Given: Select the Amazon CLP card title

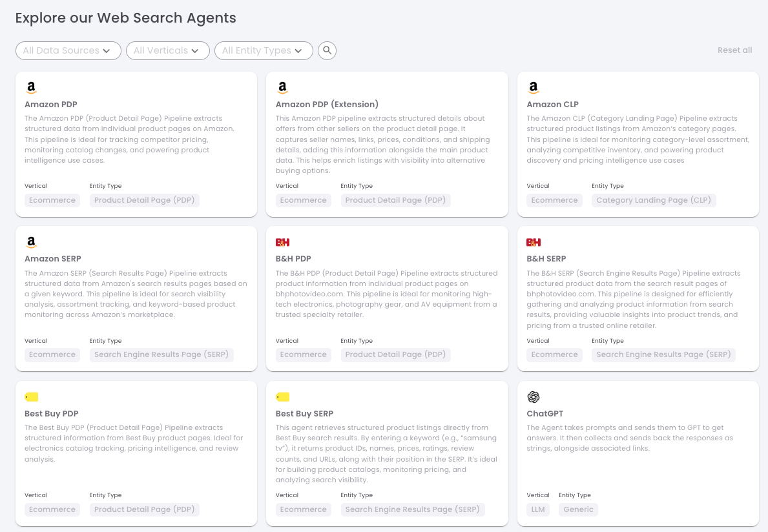Looking at the screenshot, I should (552, 104).
